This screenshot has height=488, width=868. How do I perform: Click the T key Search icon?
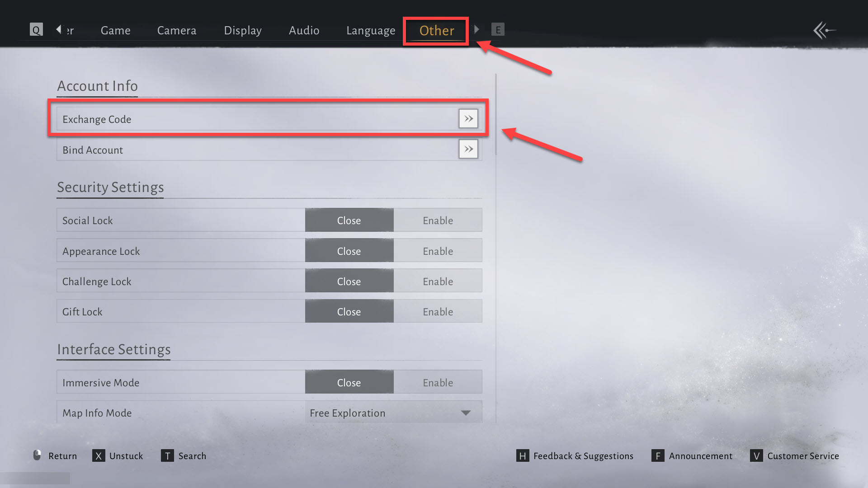(167, 455)
